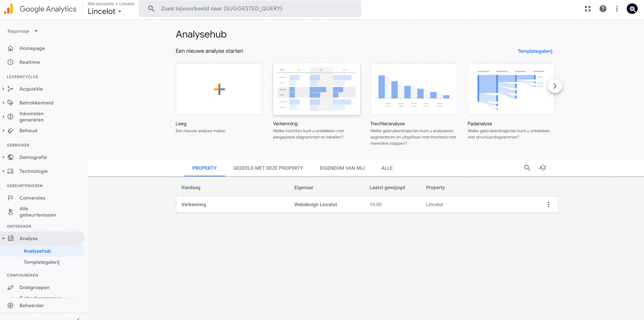This screenshot has width=644, height=320.
Task: Sort analyses with the AZ icon
Action: pos(543,168)
